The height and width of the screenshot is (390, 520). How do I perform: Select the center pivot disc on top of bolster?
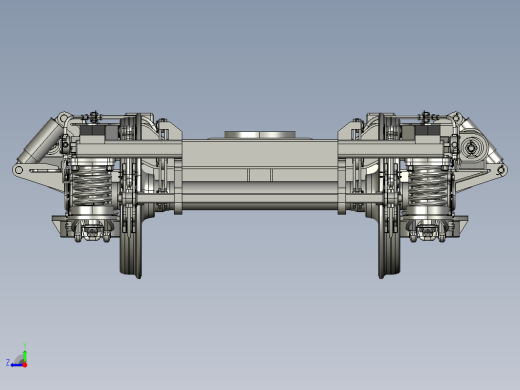[x=260, y=135]
